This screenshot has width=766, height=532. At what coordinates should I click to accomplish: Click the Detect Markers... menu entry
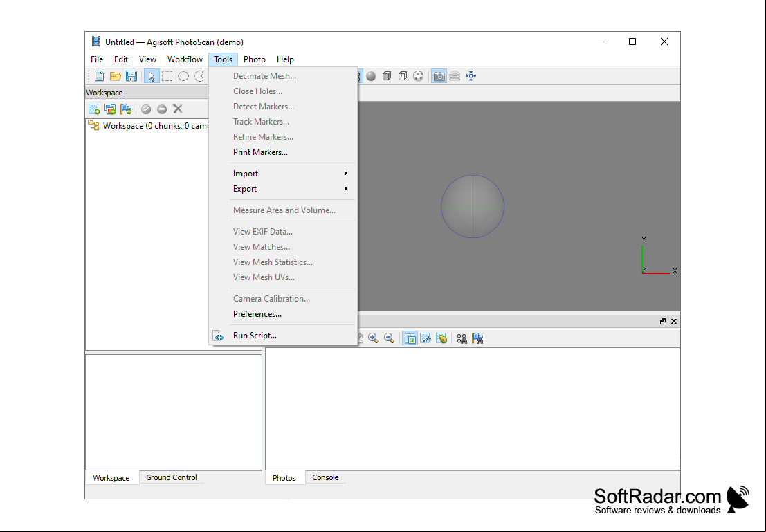283,106
